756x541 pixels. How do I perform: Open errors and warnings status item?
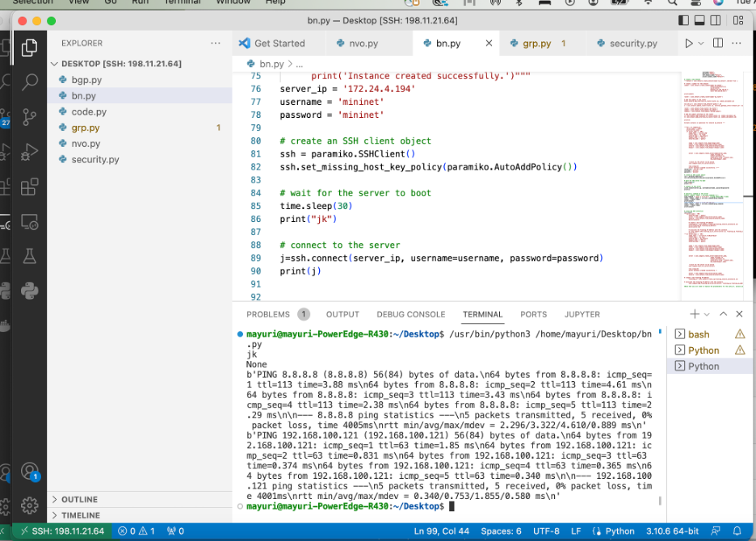[136, 531]
